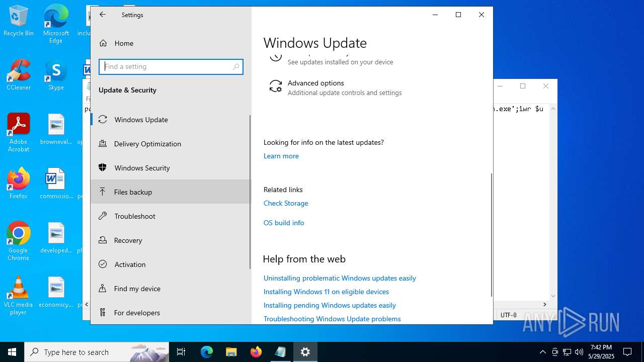Open the Troubleshoot section
The width and height of the screenshot is (644, 362).
171,216
